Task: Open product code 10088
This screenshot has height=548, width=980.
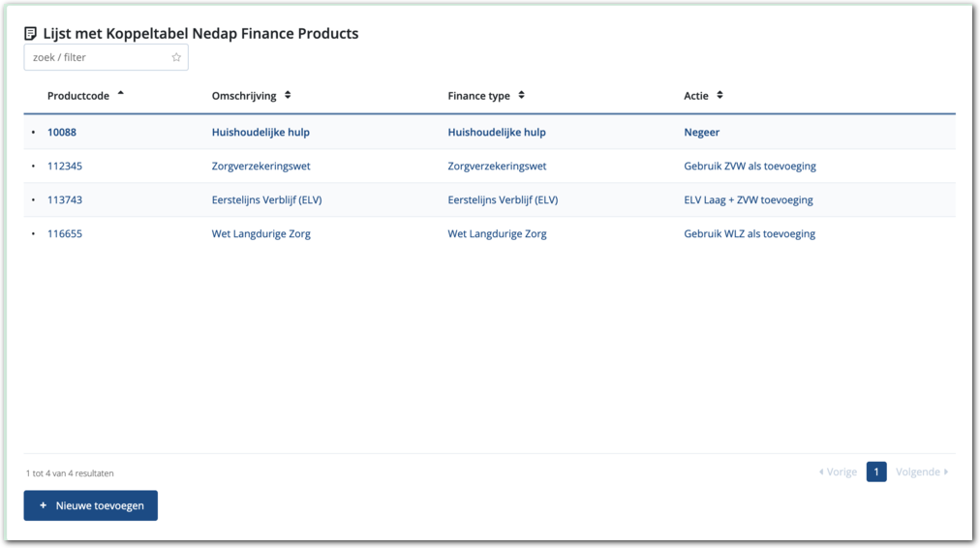Action: [x=62, y=133]
